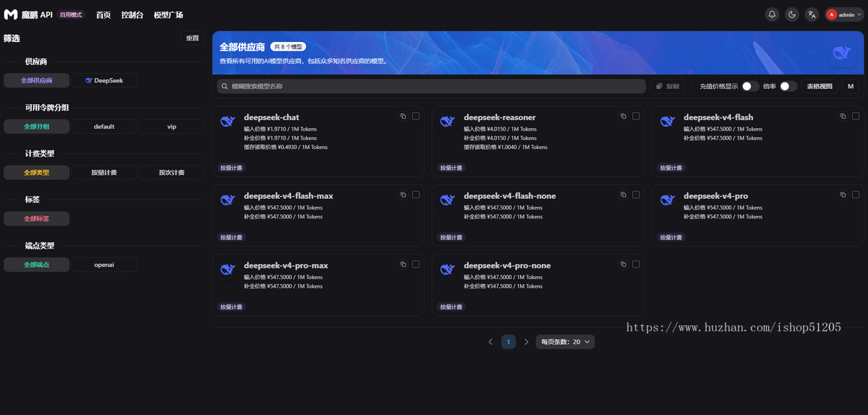Click whale logo on deepseek-v4-flash-none card

(448, 200)
